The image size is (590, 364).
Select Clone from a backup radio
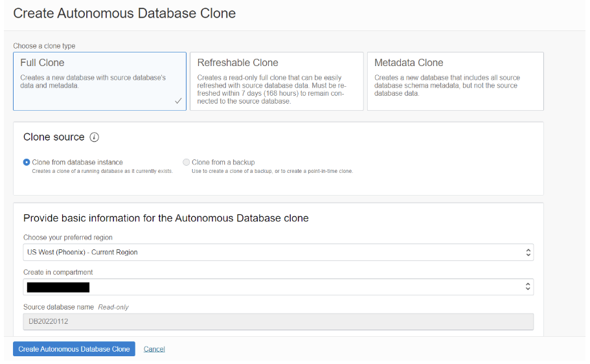187,162
